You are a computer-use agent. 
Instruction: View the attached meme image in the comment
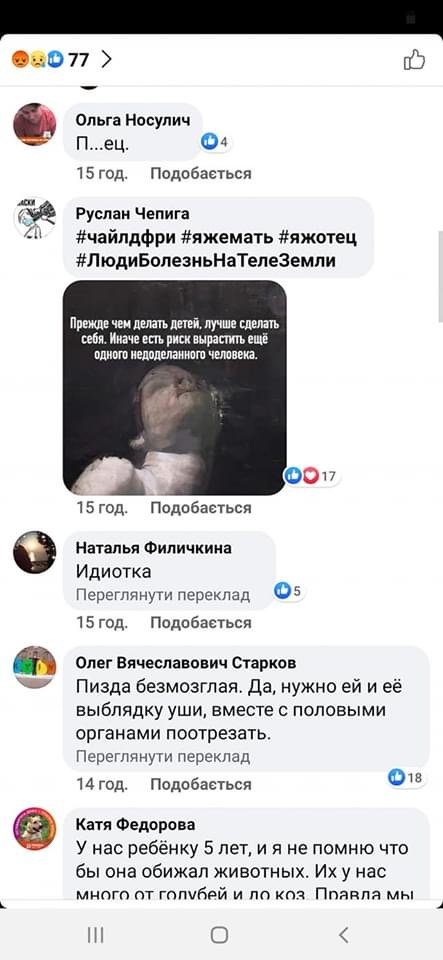(174, 388)
